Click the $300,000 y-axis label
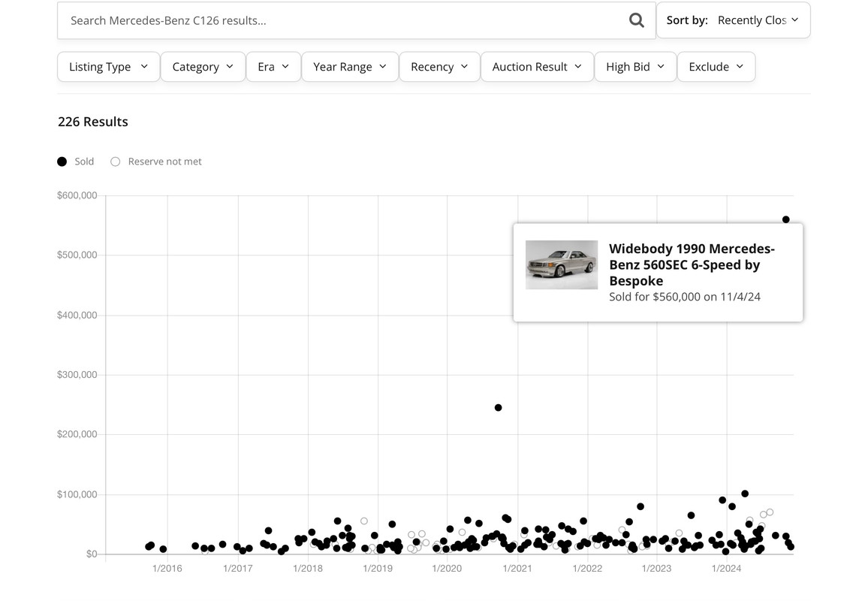The image size is (868, 601). (77, 375)
